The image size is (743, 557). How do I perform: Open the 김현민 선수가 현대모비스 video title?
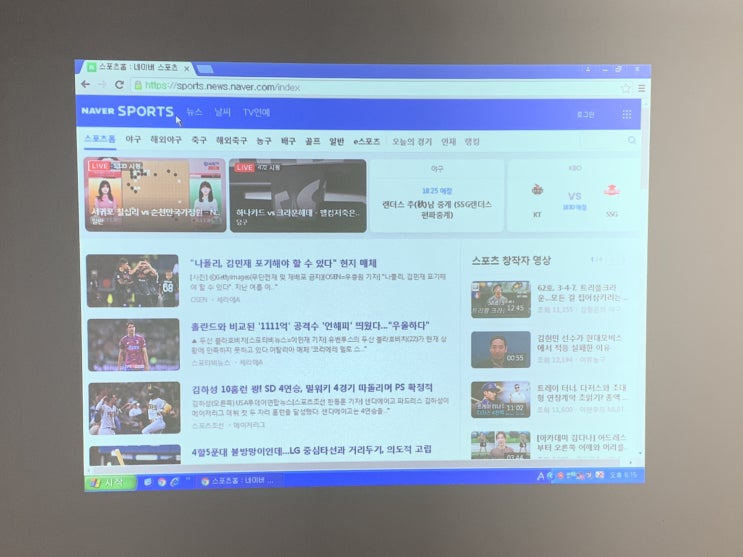tap(579, 343)
